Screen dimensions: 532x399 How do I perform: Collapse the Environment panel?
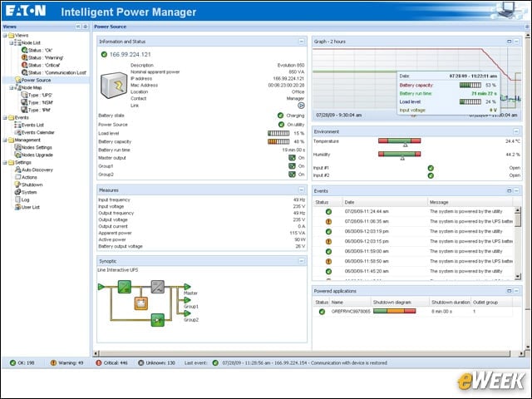(x=516, y=131)
